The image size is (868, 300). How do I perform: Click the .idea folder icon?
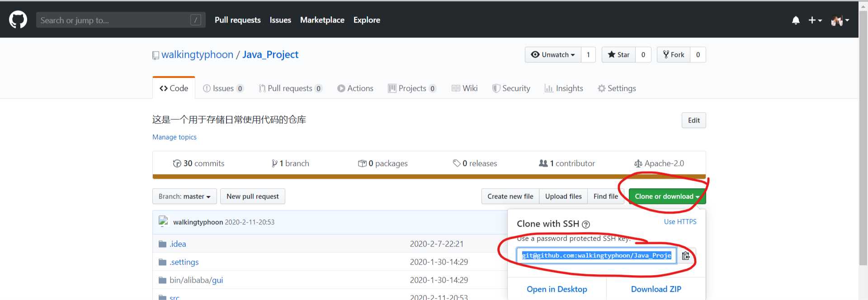coord(163,244)
